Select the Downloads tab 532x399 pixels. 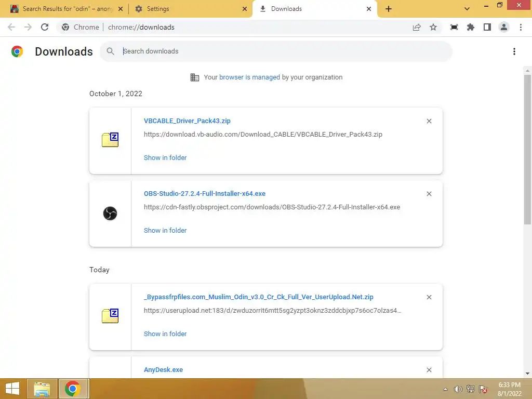[315, 9]
